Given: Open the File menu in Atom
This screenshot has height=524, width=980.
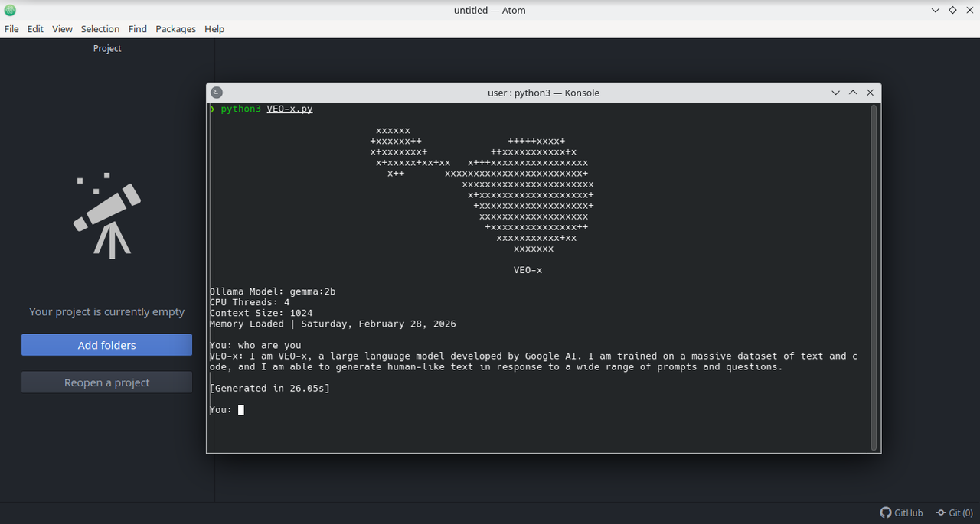Looking at the screenshot, I should point(11,29).
